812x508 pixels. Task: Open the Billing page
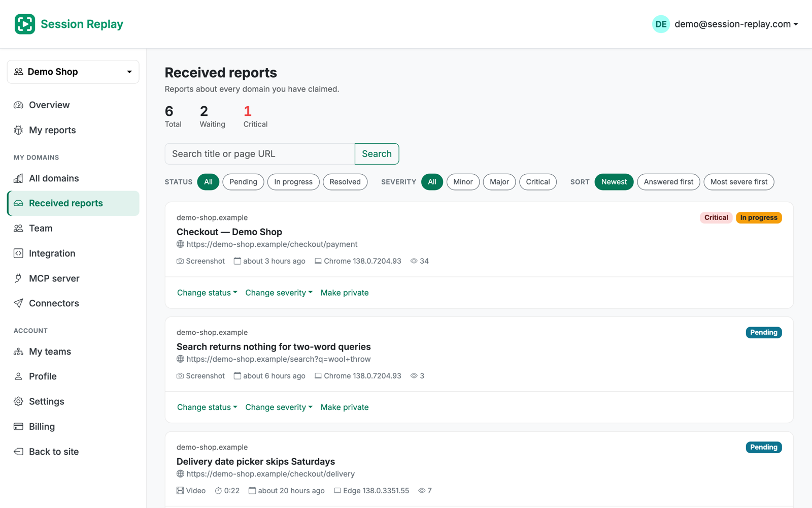(73, 426)
